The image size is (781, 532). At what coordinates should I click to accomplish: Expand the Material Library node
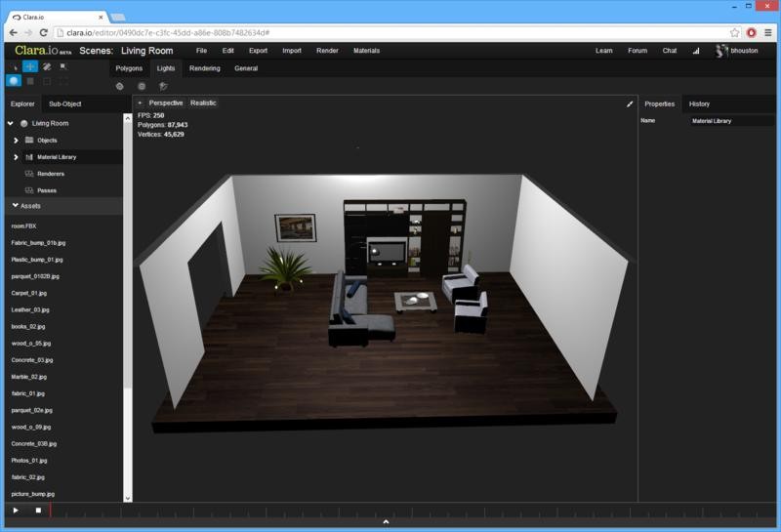pos(16,157)
